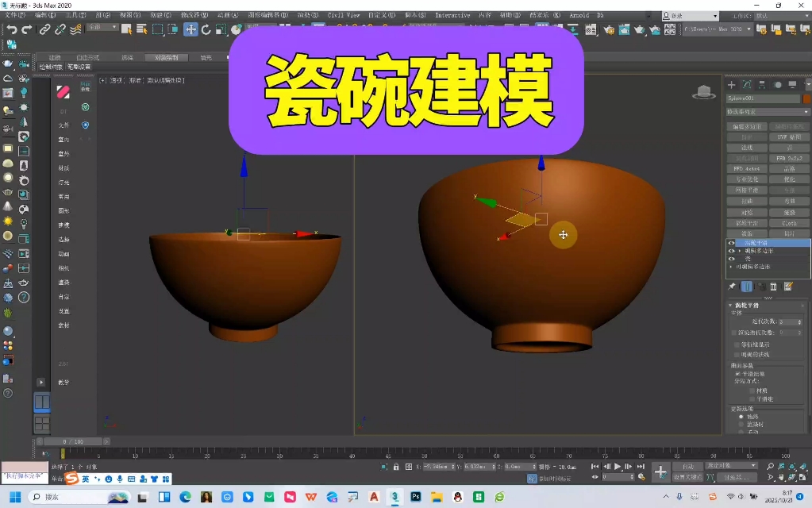Select the Undo icon in the toolbar

(x=13, y=30)
